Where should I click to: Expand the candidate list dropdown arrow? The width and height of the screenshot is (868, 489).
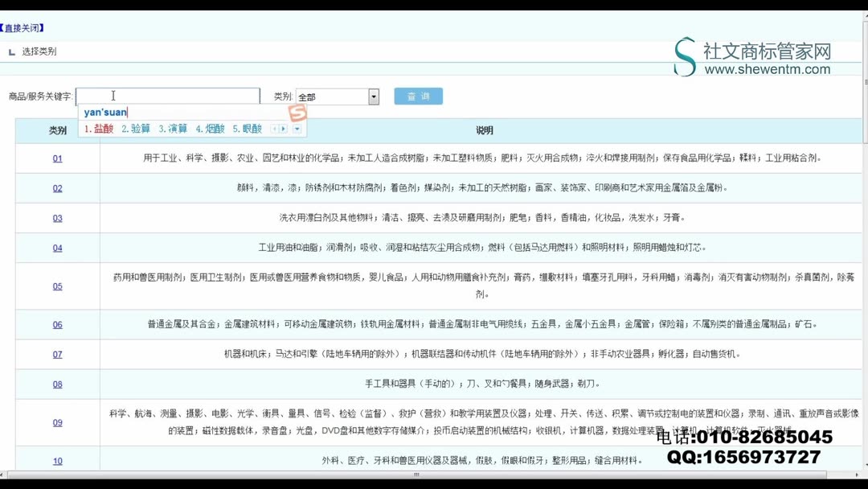point(297,129)
